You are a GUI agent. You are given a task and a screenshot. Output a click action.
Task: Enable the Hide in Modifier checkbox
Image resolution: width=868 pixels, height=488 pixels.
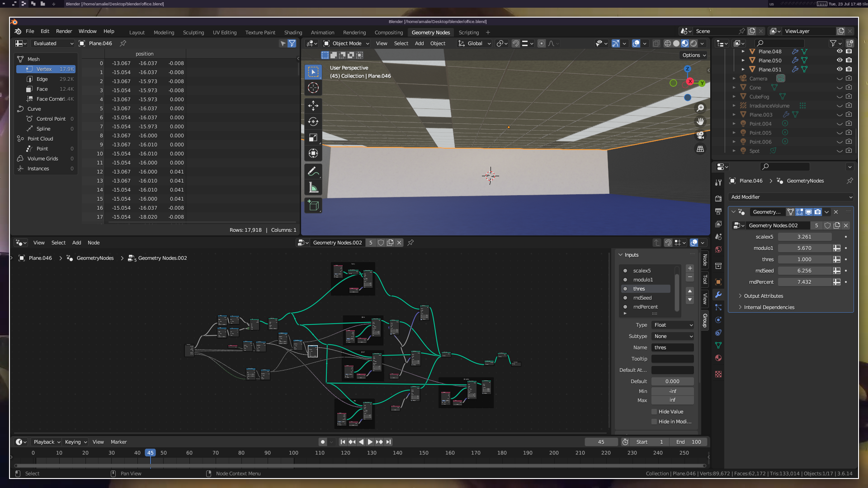point(654,422)
